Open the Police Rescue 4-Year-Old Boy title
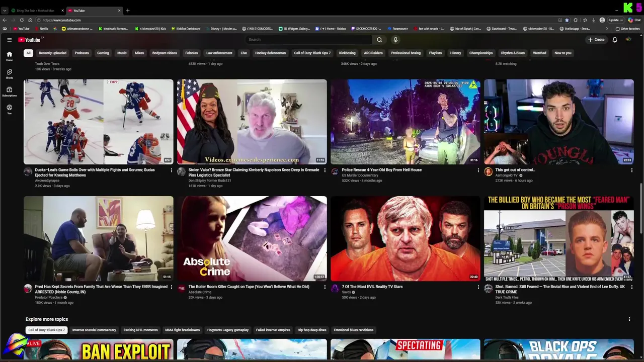644x362 pixels. (382, 170)
